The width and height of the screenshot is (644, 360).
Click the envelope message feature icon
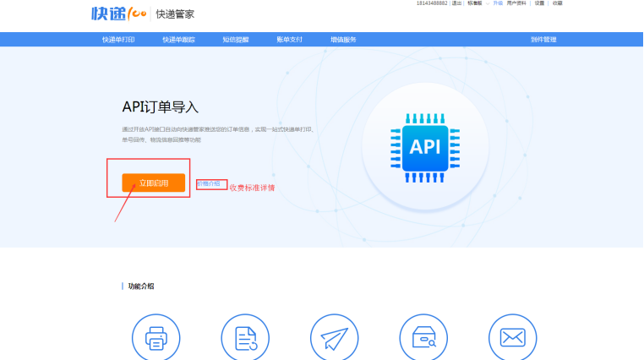tap(513, 338)
